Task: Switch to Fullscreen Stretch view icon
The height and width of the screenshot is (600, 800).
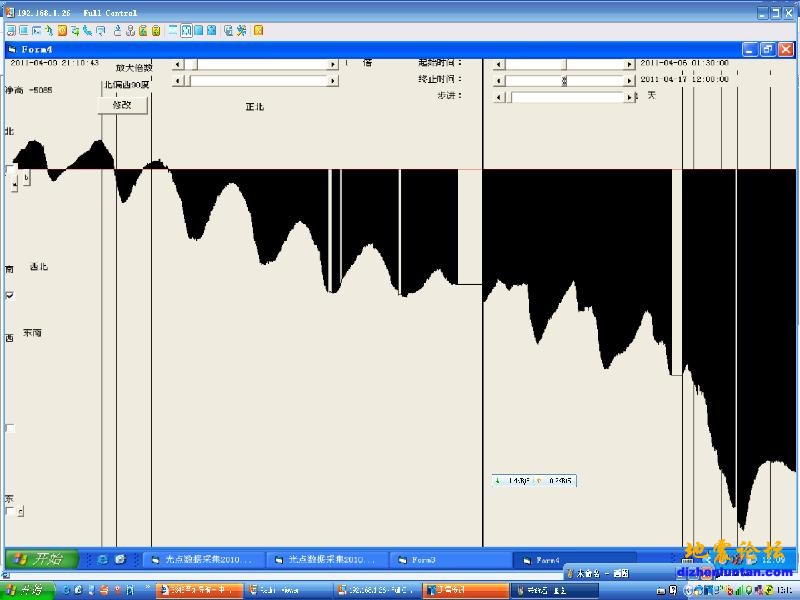Action: [212, 31]
